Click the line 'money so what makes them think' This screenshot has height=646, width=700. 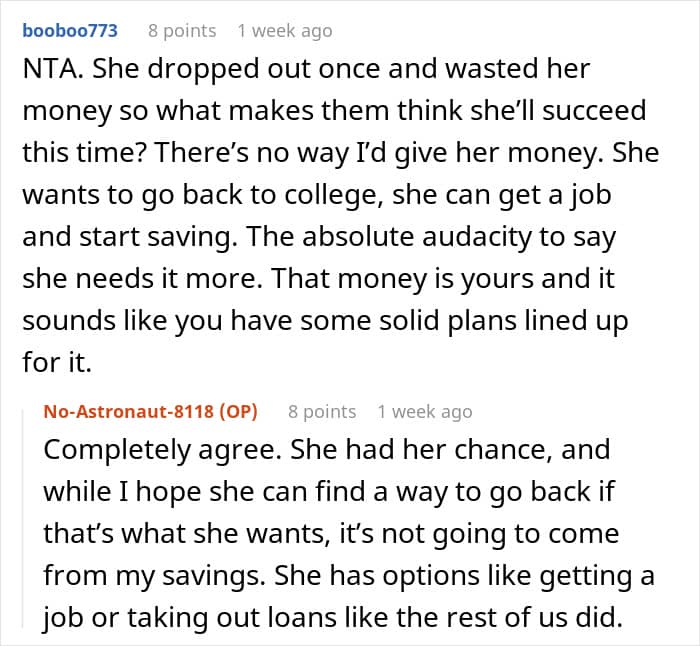(334, 111)
